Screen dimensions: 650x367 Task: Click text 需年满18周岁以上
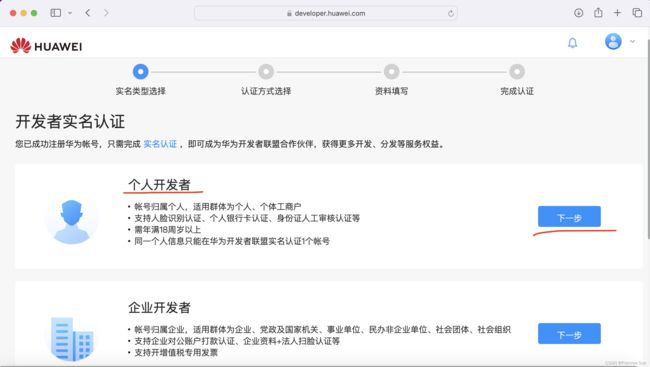click(x=167, y=229)
